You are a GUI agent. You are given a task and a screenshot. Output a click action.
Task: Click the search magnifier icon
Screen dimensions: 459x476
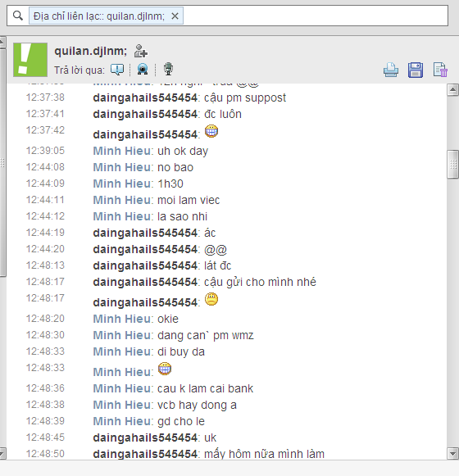[x=18, y=16]
